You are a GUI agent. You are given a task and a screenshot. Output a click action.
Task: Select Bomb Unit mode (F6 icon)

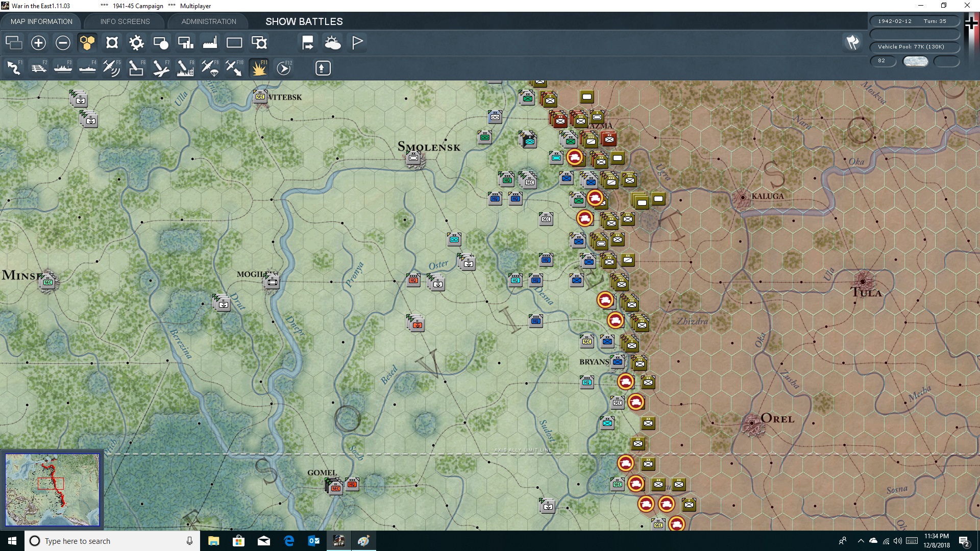click(136, 68)
